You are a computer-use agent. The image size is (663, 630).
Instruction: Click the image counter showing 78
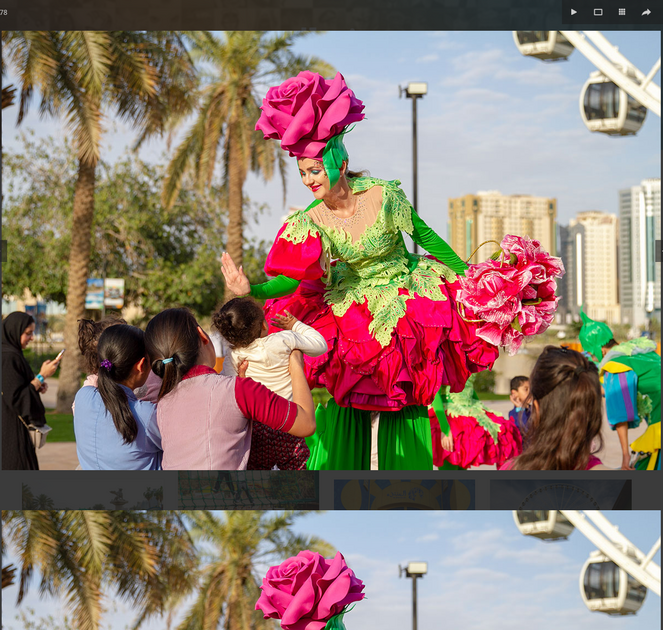(x=4, y=12)
